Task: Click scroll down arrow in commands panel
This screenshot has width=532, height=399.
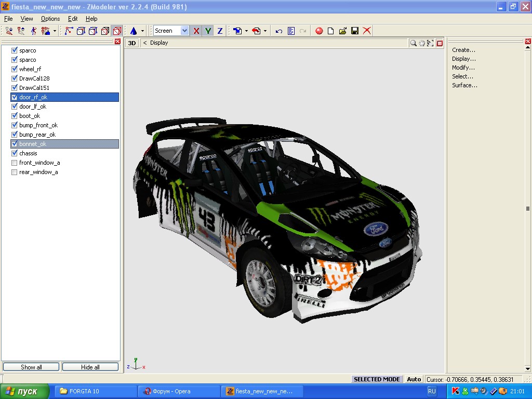Action: click(x=528, y=369)
